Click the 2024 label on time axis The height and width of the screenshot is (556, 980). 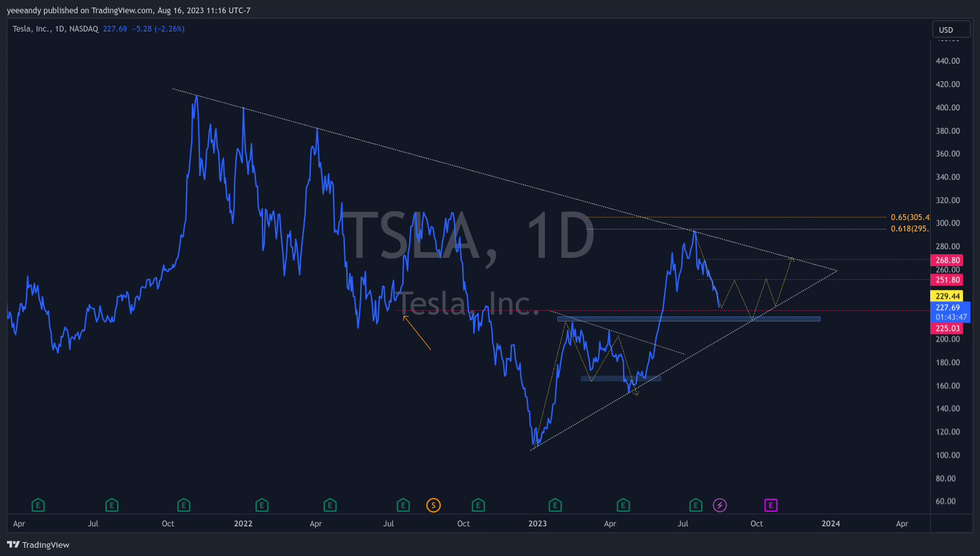pyautogui.click(x=831, y=524)
